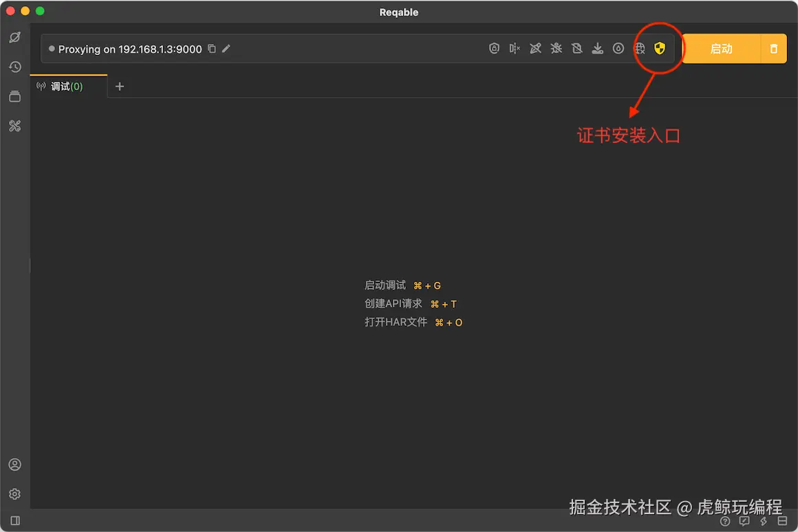
Task: Click the SSL lock shield icon in toolbar
Action: tap(494, 48)
